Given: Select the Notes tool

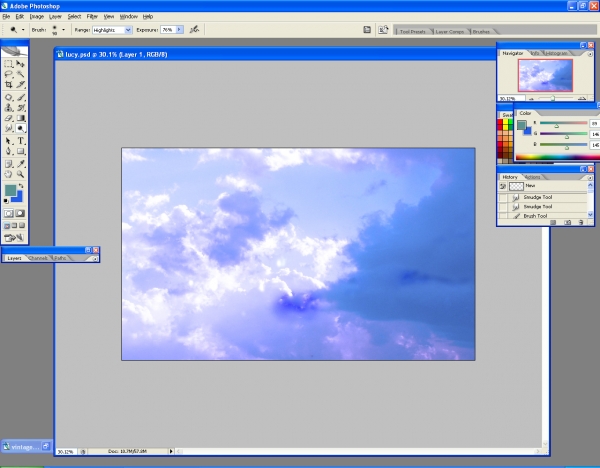Looking at the screenshot, I should (8, 164).
